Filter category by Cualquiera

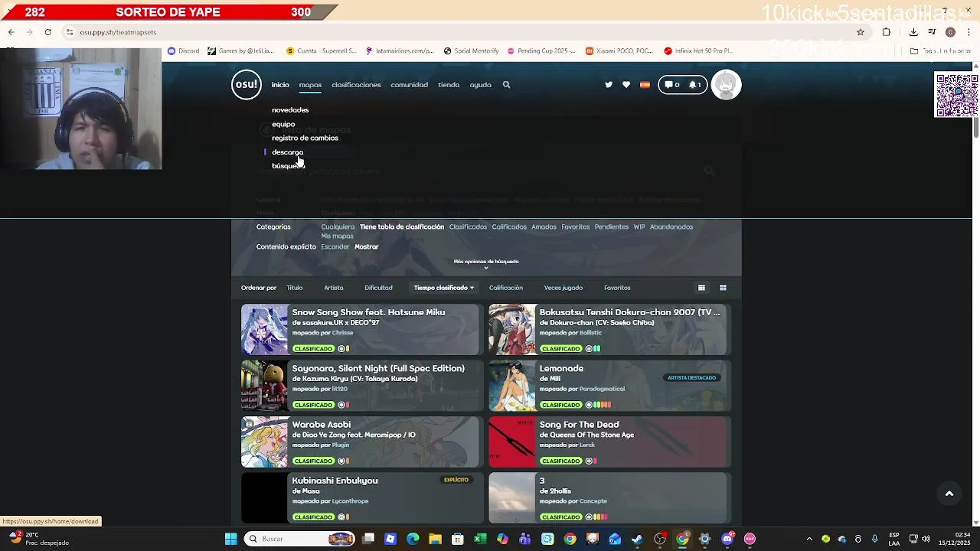(x=338, y=227)
